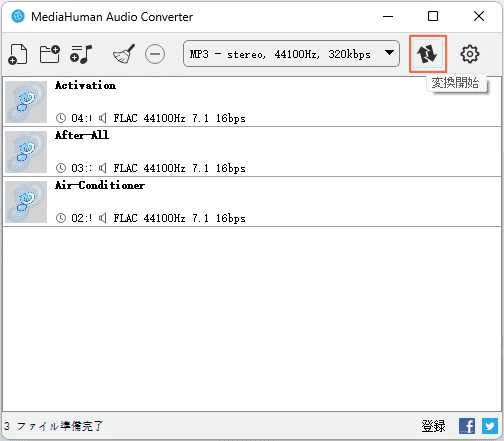This screenshot has width=504, height=441.
Task: Select the After-All track row
Action: [252, 152]
